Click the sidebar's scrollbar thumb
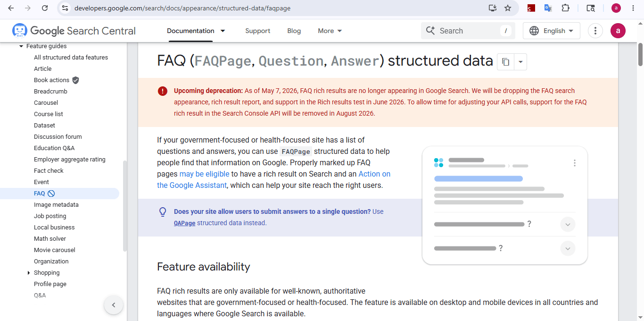The height and width of the screenshot is (321, 644). 124,206
